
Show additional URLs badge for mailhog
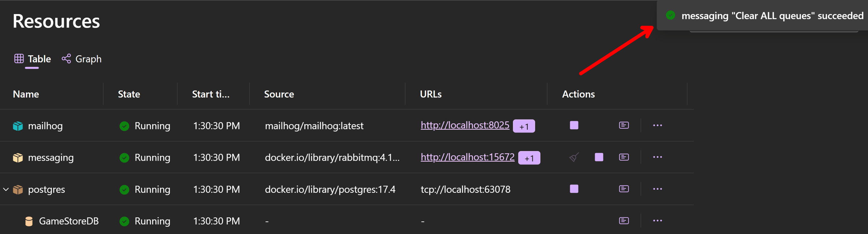point(524,126)
